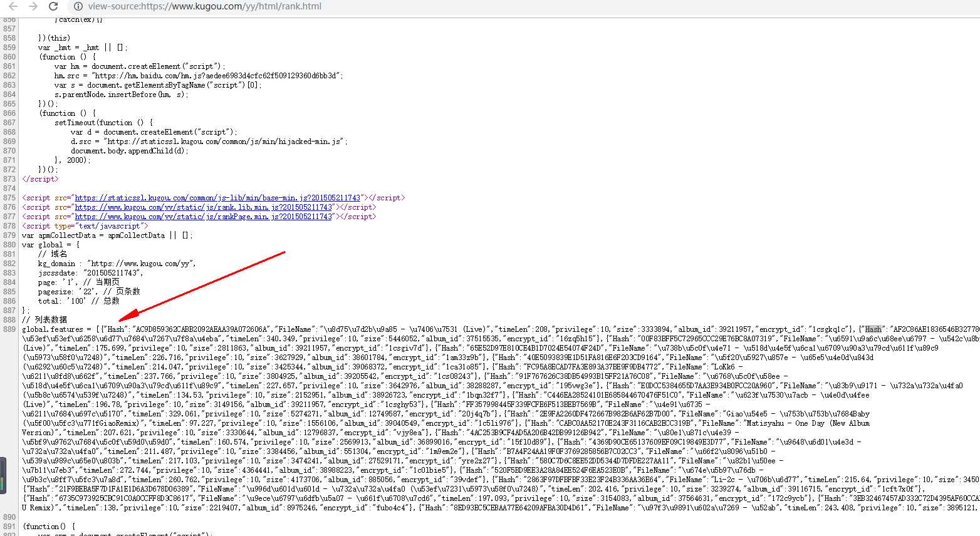Viewport: 980px width, 536px height.
Task: Click the closing '</script>' tag on line 873
Action: pyautogui.click(x=40, y=179)
